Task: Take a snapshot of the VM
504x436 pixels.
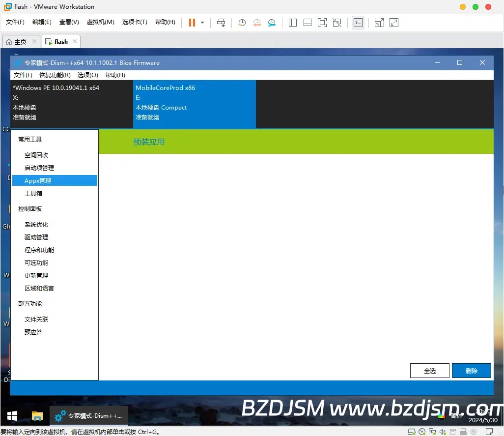Action: [242, 23]
